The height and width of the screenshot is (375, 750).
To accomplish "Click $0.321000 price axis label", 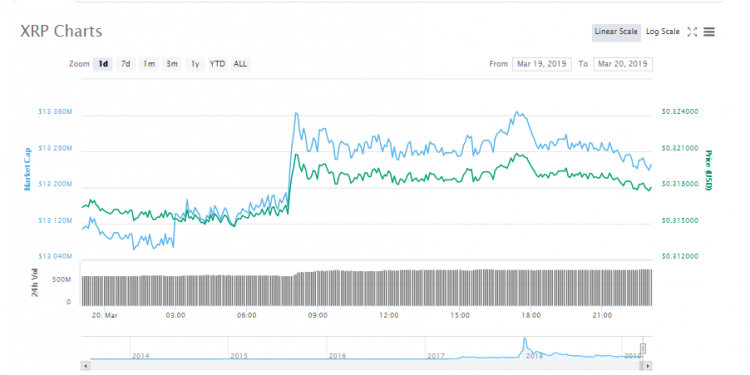I will [x=680, y=148].
